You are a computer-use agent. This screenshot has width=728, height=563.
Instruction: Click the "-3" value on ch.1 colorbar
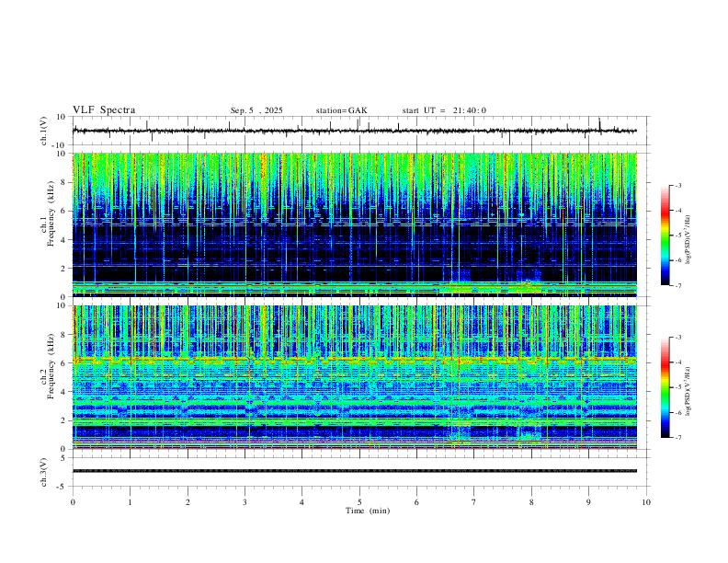click(x=678, y=185)
